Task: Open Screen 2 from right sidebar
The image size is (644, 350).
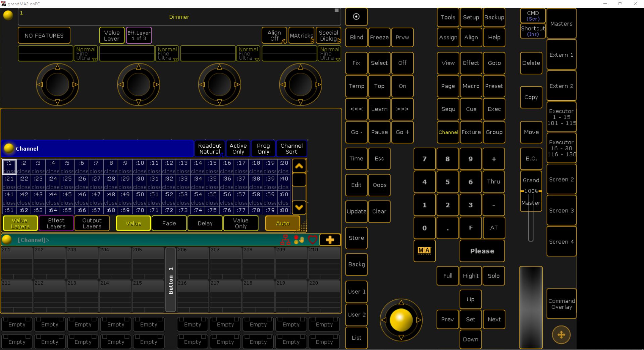Action: tap(561, 179)
